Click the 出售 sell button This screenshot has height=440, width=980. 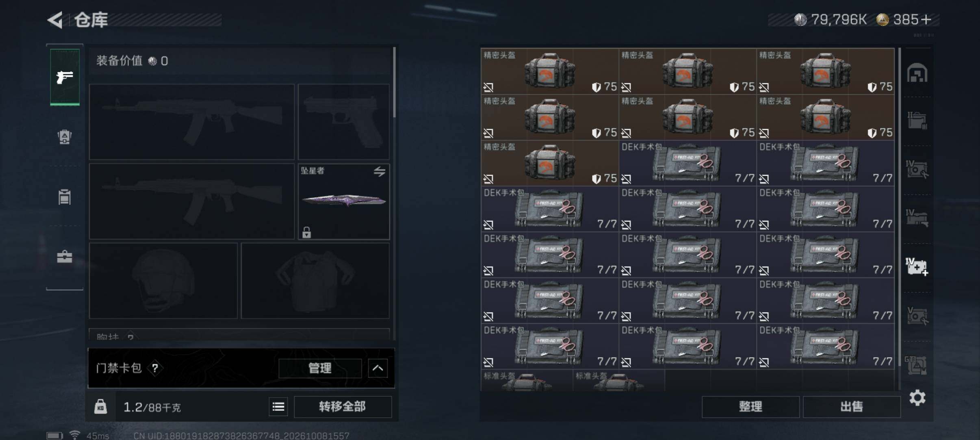852,407
